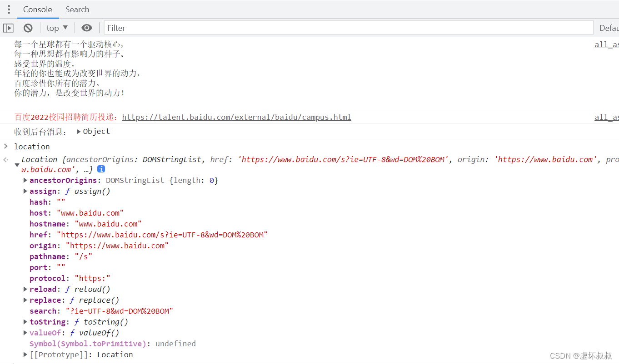Click the line 你的潜力，是改变世界的动力!
This screenshot has height=364, width=619.
70,93
